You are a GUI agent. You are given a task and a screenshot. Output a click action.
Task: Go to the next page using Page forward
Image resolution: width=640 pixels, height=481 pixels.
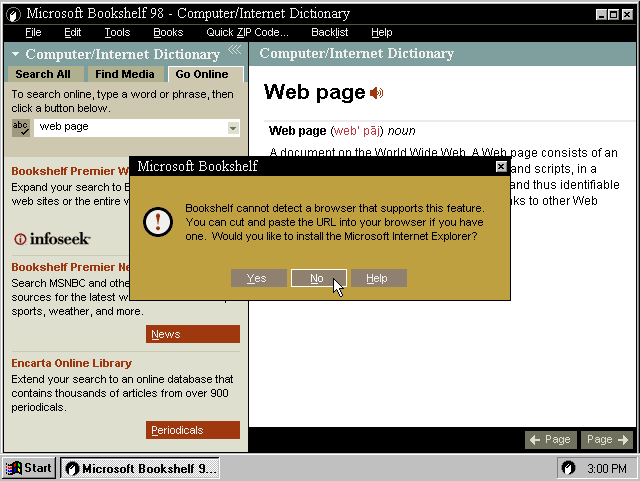pos(608,440)
